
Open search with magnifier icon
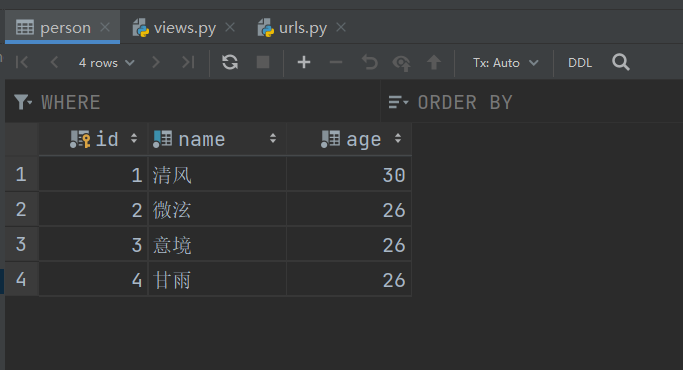[621, 62]
